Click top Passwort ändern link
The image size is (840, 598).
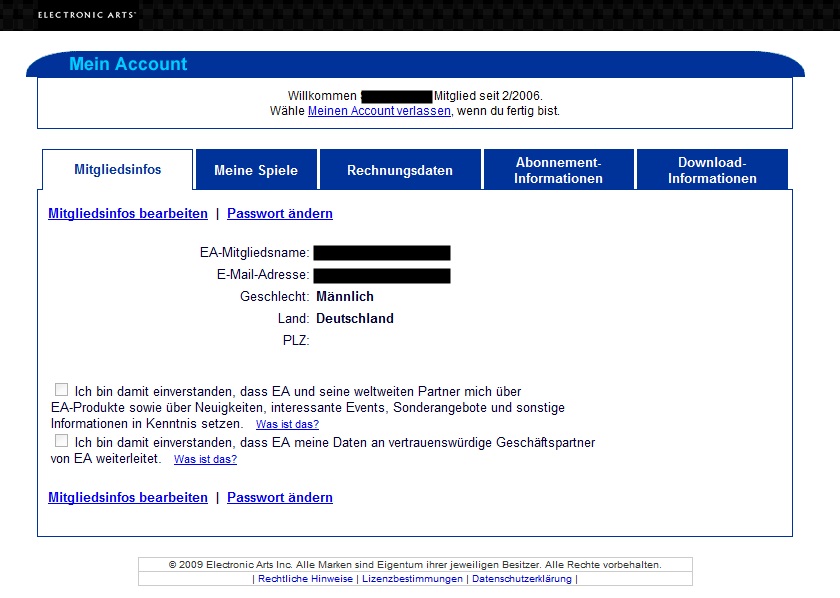coord(280,213)
